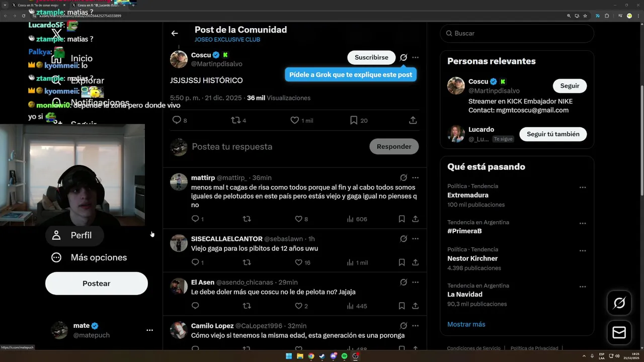Screen dimensions: 644x362
Task: Open options on El Asen's reply
Action: coord(415,282)
